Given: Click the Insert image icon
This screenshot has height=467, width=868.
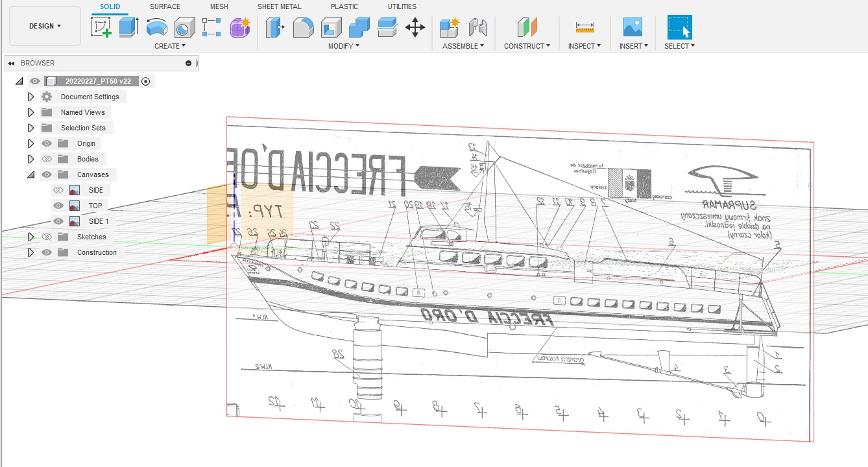Looking at the screenshot, I should coord(633,27).
